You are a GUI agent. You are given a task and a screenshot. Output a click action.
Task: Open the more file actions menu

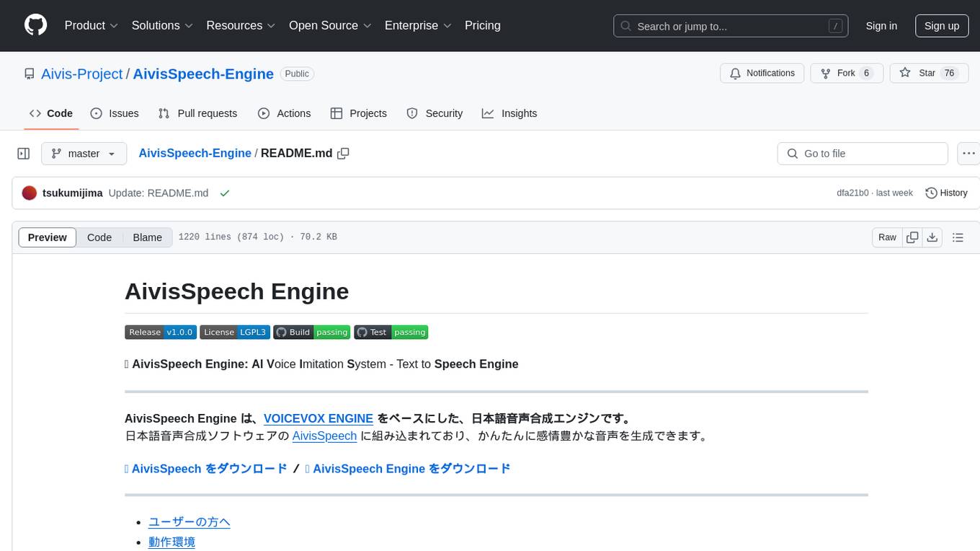pyautogui.click(x=968, y=154)
